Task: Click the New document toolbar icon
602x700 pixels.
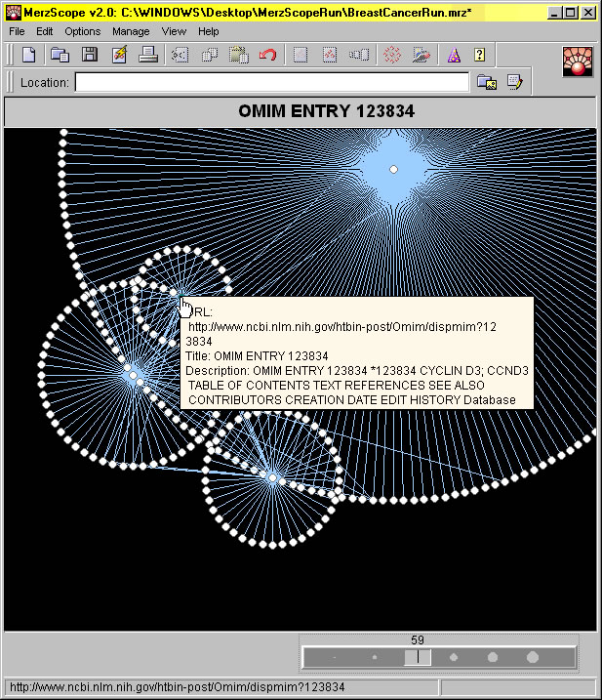Action: tap(29, 55)
